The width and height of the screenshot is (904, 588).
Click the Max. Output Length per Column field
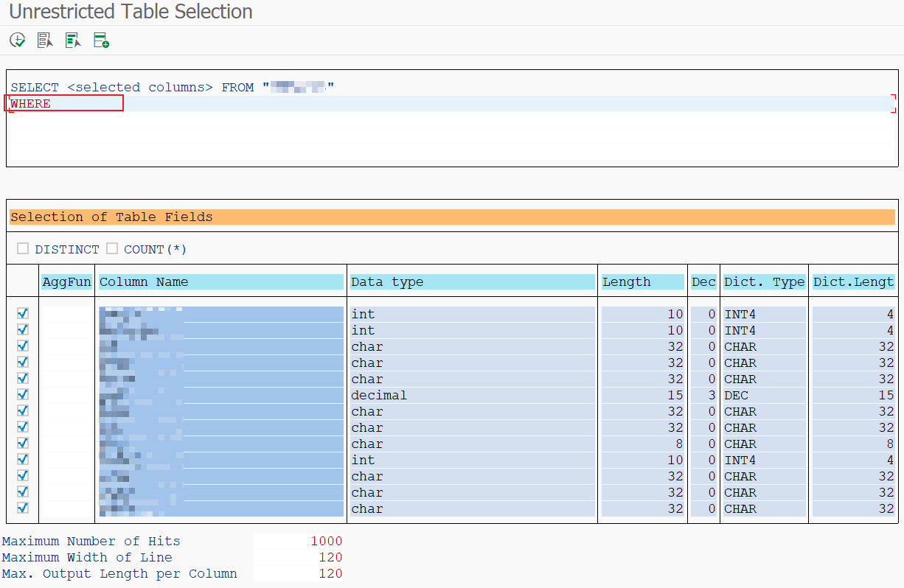[299, 574]
